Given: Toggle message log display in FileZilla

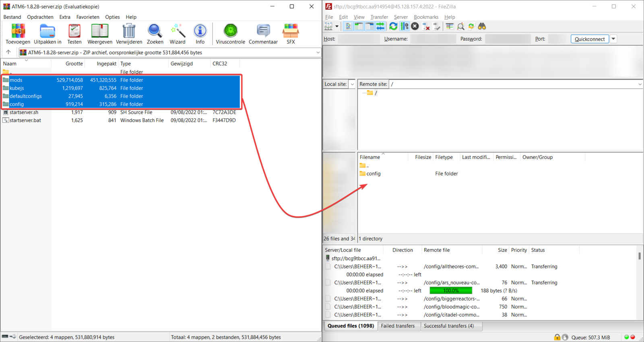Looking at the screenshot, I should click(x=348, y=27).
